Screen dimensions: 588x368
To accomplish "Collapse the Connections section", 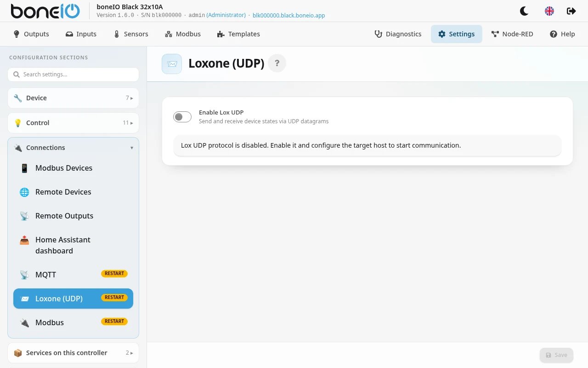I will [x=73, y=148].
